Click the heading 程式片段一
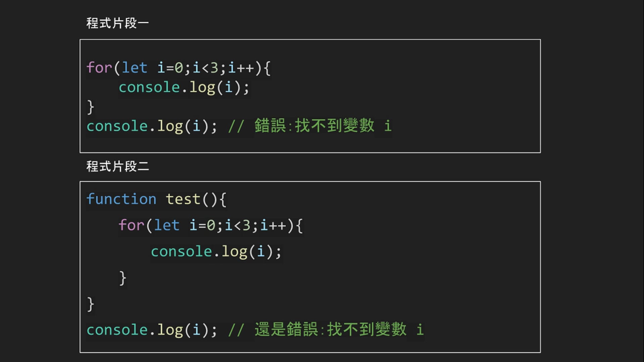 (117, 23)
